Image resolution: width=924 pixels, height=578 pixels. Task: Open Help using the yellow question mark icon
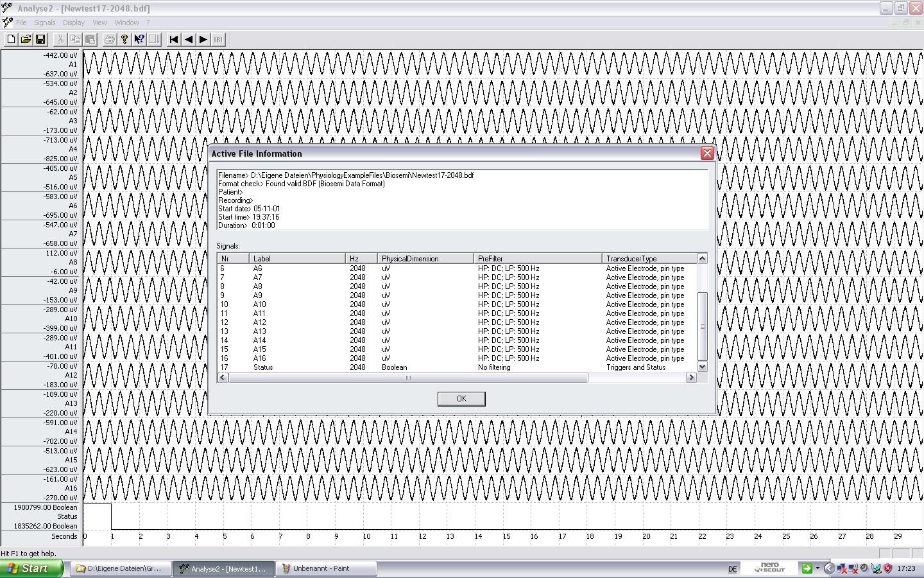click(124, 39)
